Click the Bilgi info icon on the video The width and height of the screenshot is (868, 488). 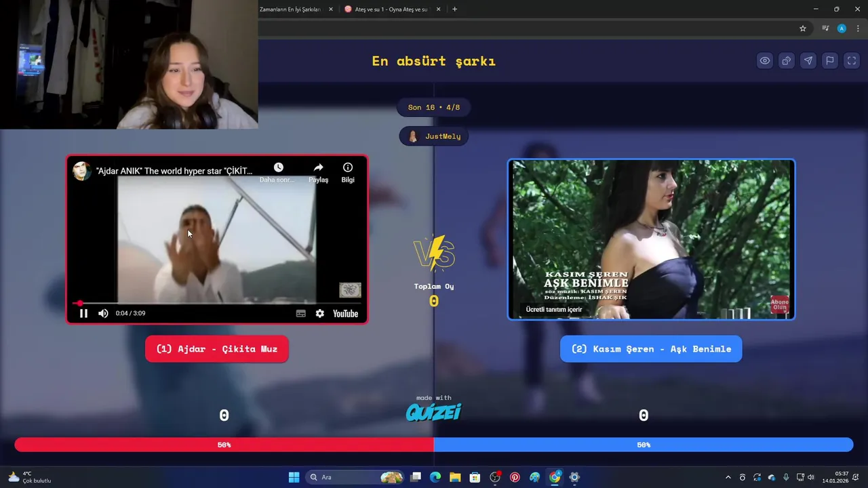tap(348, 167)
